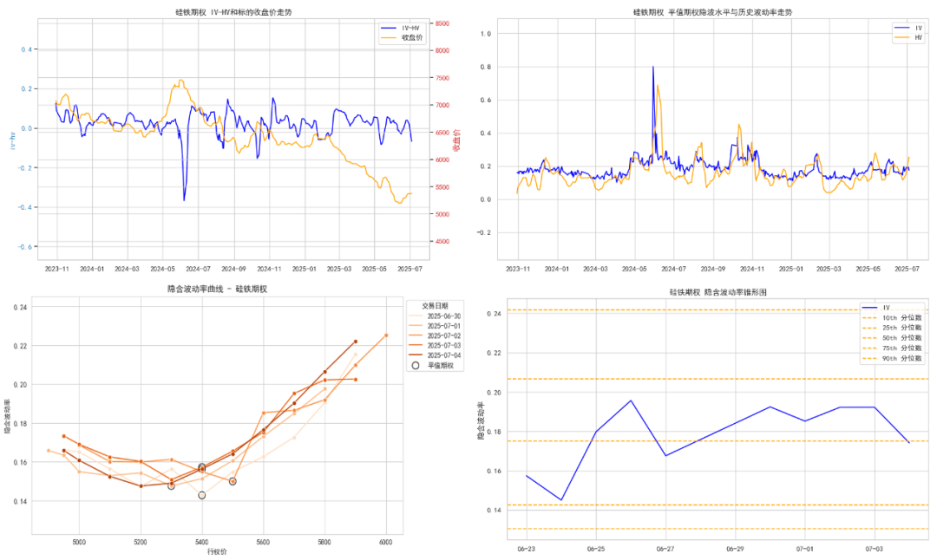Click the red 收盘价 right axis label

tap(456, 141)
